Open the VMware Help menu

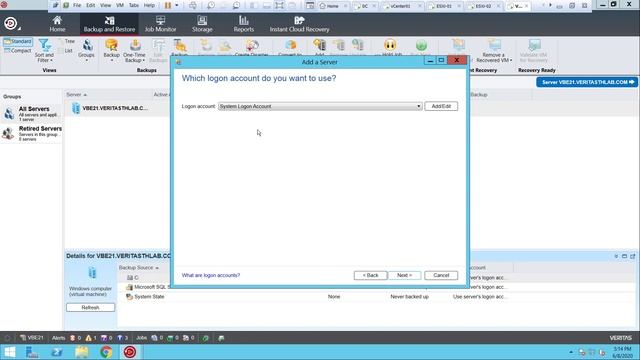tap(149, 5)
